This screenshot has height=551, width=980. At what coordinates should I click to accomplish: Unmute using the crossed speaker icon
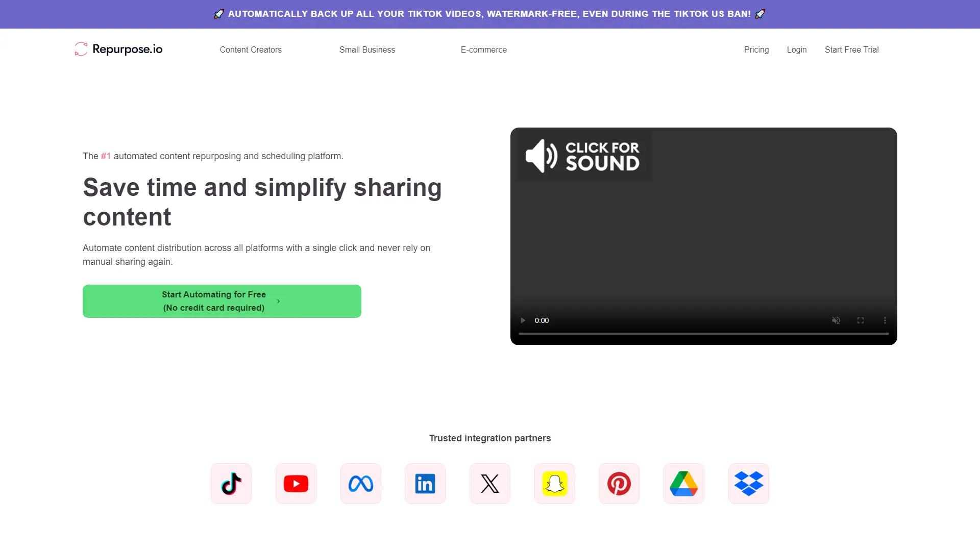click(x=836, y=320)
